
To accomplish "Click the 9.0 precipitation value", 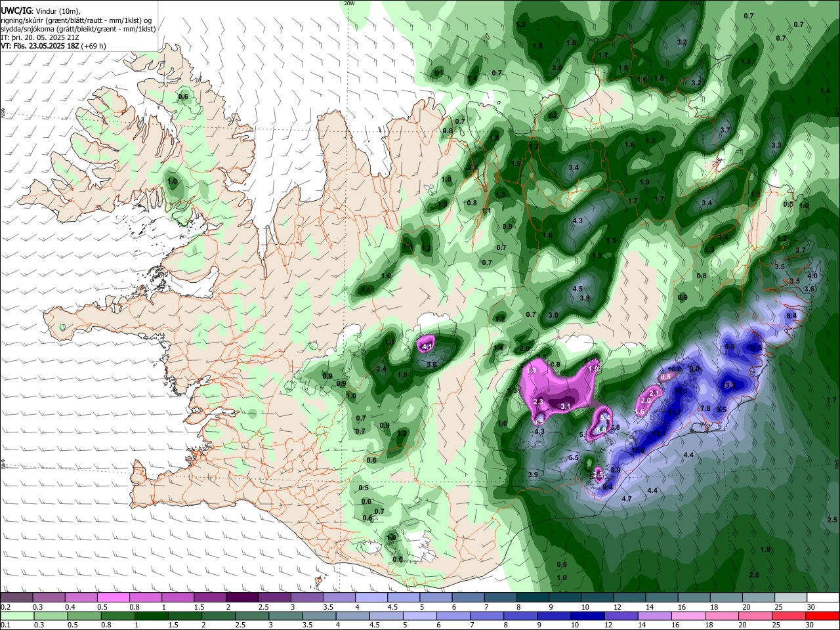I will pos(694,369).
